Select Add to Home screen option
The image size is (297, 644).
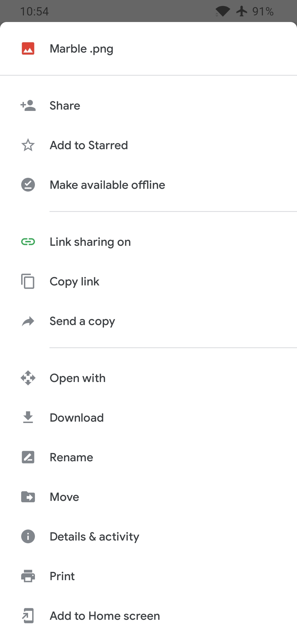[x=148, y=616]
